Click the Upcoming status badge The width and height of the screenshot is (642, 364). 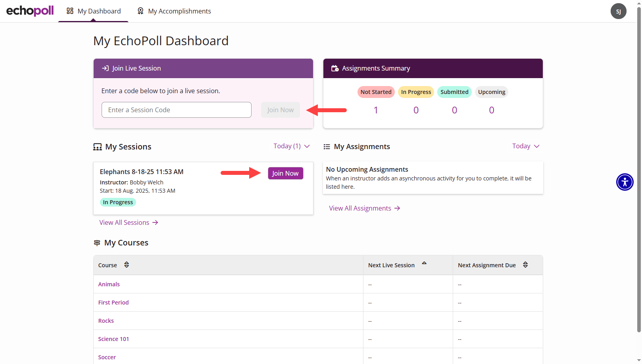click(492, 92)
